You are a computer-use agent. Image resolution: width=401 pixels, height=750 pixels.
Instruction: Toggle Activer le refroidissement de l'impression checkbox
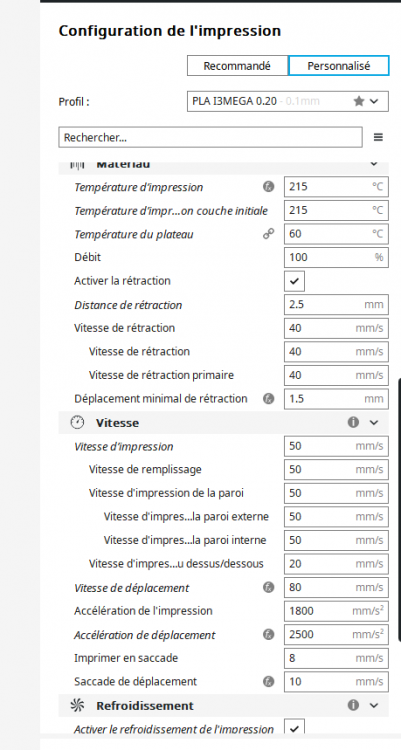(x=294, y=728)
